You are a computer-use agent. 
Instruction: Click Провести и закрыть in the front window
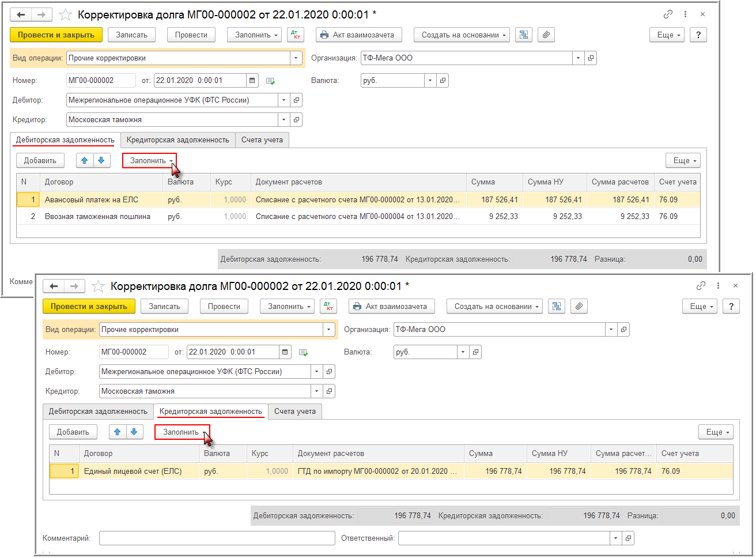click(x=89, y=307)
